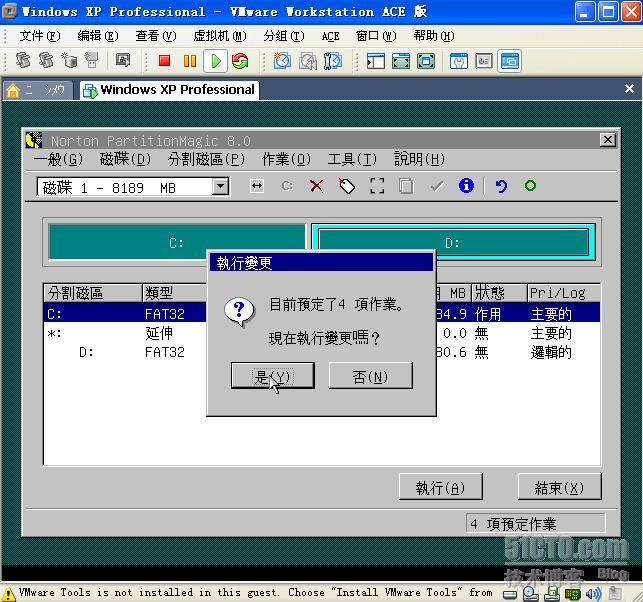Decline with 否(N) button
643x602 pixels.
tap(370, 376)
